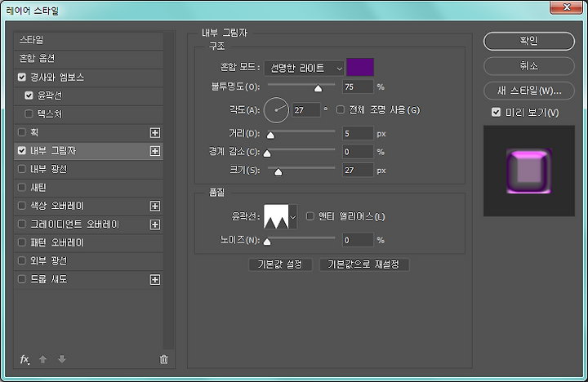The width and height of the screenshot is (588, 382).
Task: Enable 그레이디언트 오버레이 checkbox
Action: click(x=22, y=224)
